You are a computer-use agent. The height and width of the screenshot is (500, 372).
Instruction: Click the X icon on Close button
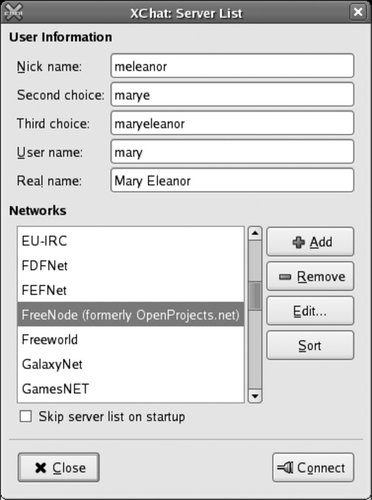pyautogui.click(x=41, y=468)
